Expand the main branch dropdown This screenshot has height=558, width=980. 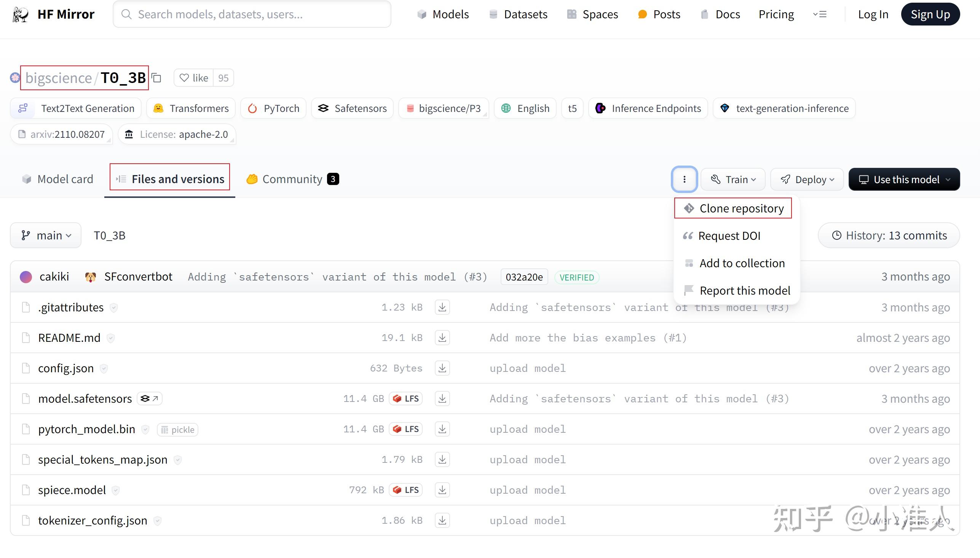pyautogui.click(x=46, y=235)
